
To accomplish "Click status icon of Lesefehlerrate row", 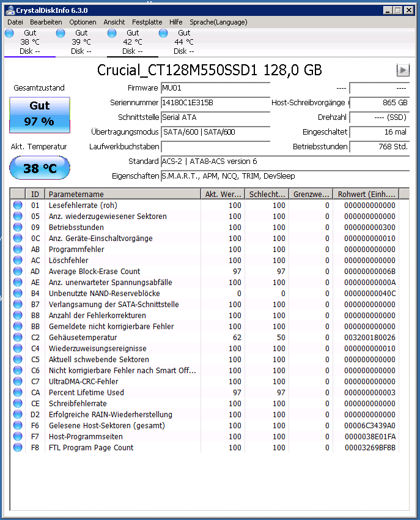I will coord(18,206).
